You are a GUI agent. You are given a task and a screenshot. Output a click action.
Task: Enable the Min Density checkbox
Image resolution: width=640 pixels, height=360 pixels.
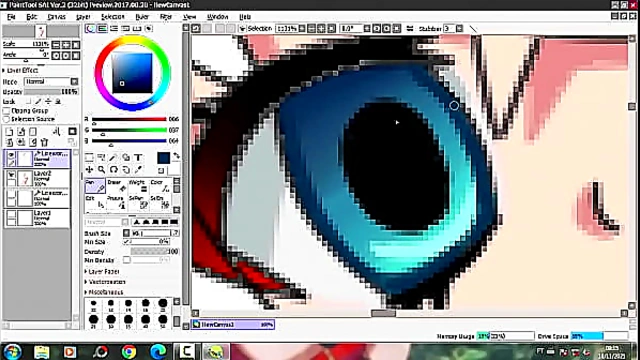127,260
